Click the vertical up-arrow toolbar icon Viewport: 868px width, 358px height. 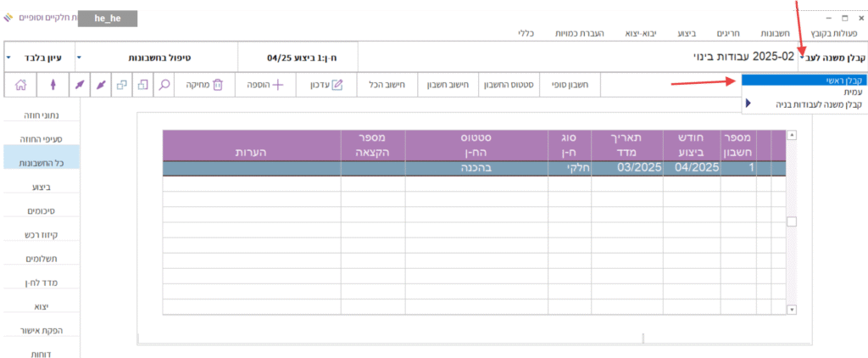53,85
